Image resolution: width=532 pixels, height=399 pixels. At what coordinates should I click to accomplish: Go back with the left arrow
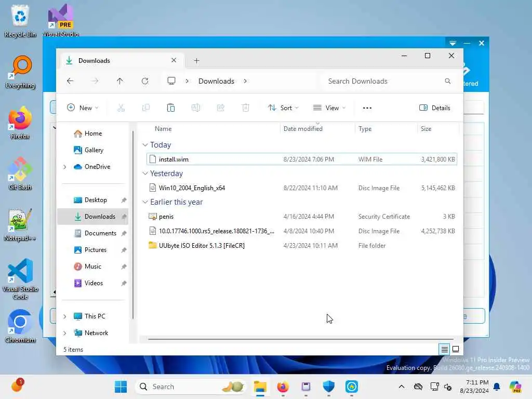coord(70,81)
